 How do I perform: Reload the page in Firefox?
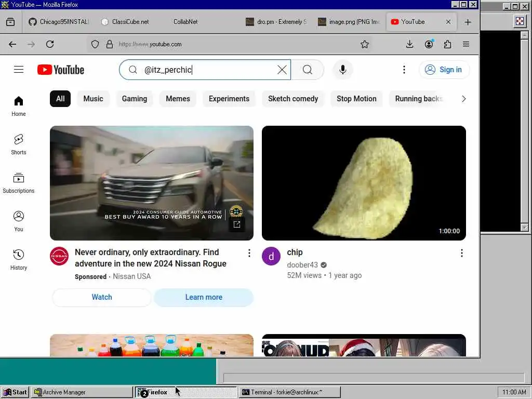click(x=50, y=44)
